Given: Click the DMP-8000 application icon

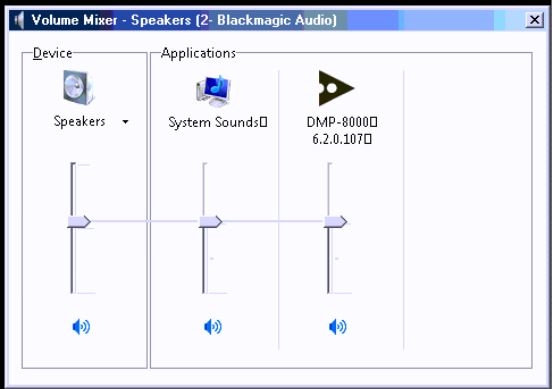Looking at the screenshot, I should (336, 88).
